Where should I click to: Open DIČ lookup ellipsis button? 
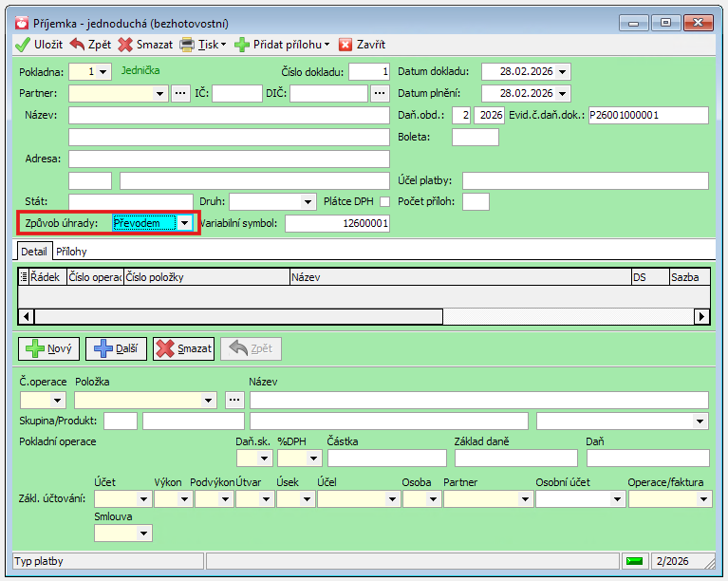pyautogui.click(x=380, y=93)
